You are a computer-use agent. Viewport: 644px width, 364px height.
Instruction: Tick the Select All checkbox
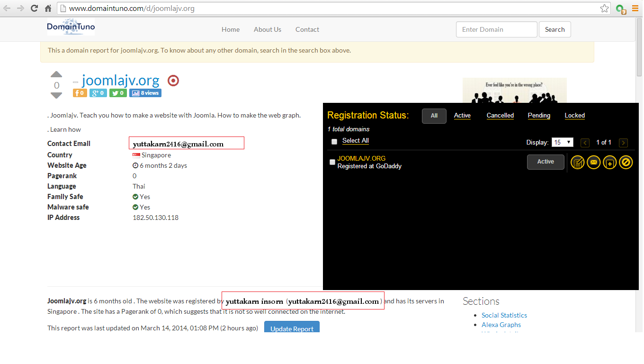334,141
